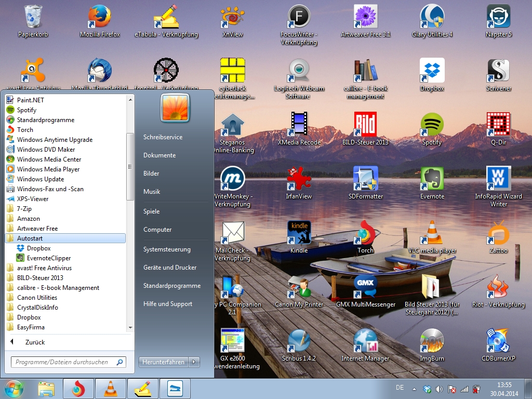Open Geräte und Drucker
Viewport: 532px width, 399px height.
[x=170, y=268]
